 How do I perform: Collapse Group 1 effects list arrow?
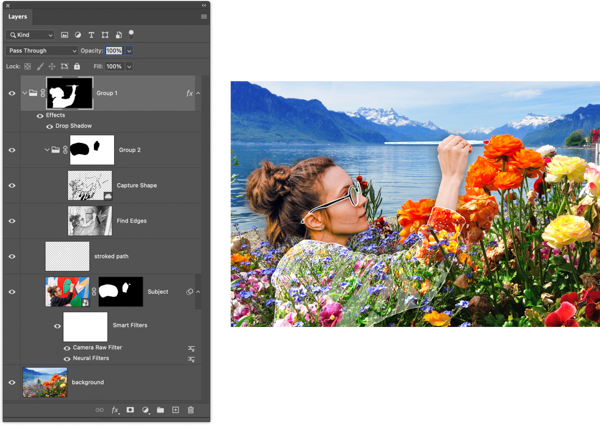(x=198, y=93)
